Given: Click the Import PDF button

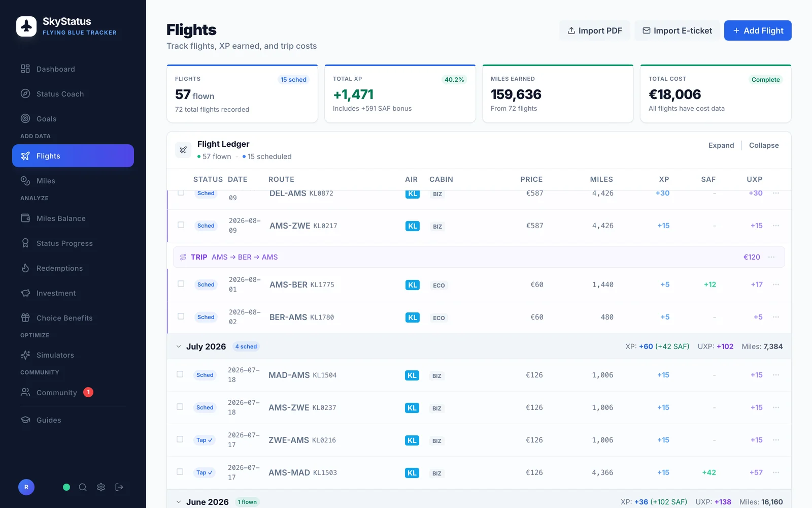Looking at the screenshot, I should tap(595, 30).
